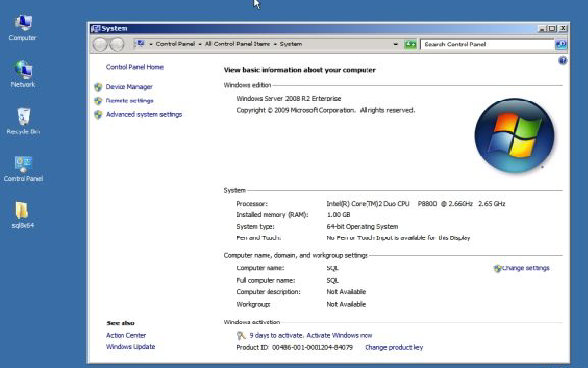Click the System window title bar icon

click(x=96, y=28)
